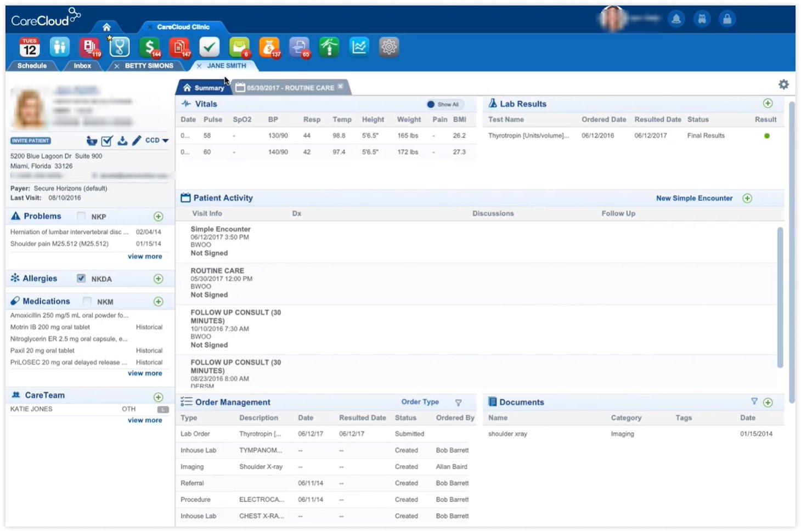Open the messages icon with 6 badge
The image size is (801, 532).
click(x=239, y=47)
